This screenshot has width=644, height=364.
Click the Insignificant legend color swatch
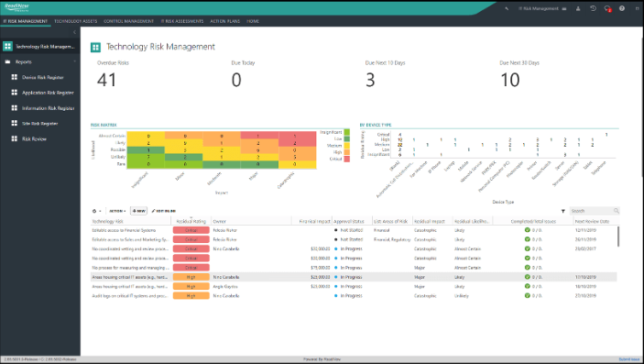pos(346,132)
